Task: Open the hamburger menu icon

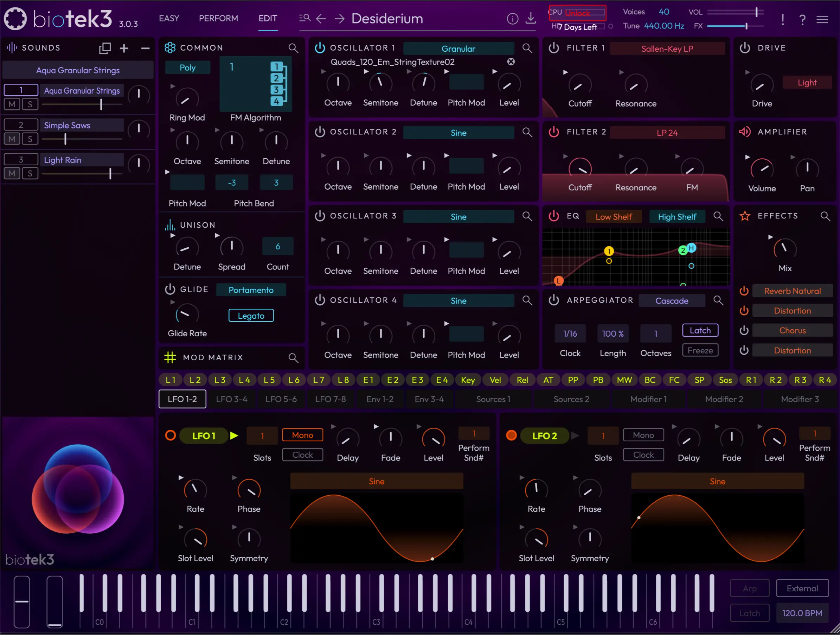Action: pos(822,19)
